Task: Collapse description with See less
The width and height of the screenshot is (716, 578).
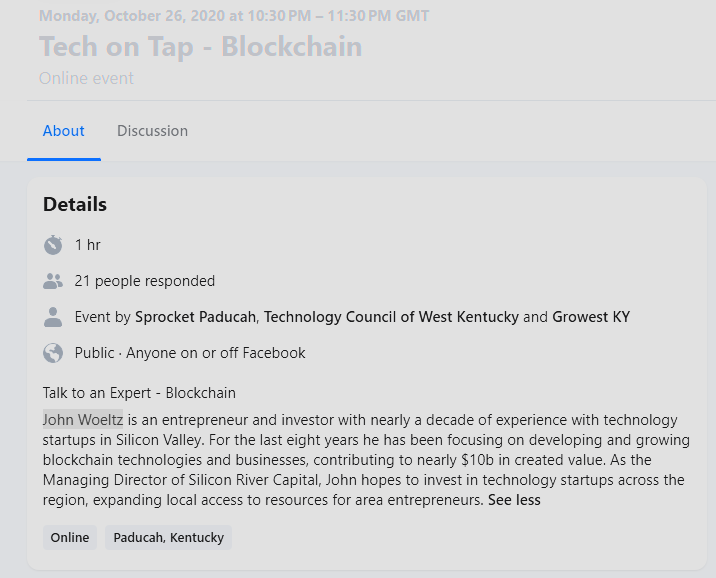Action: pyautogui.click(x=514, y=500)
